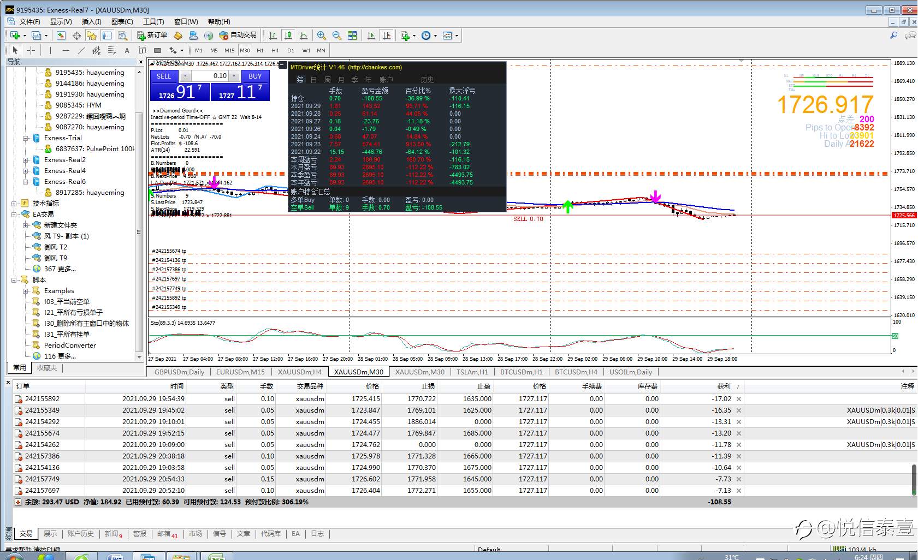The width and height of the screenshot is (924, 560).
Task: Switch to candlestick chart display
Action: 288,35
